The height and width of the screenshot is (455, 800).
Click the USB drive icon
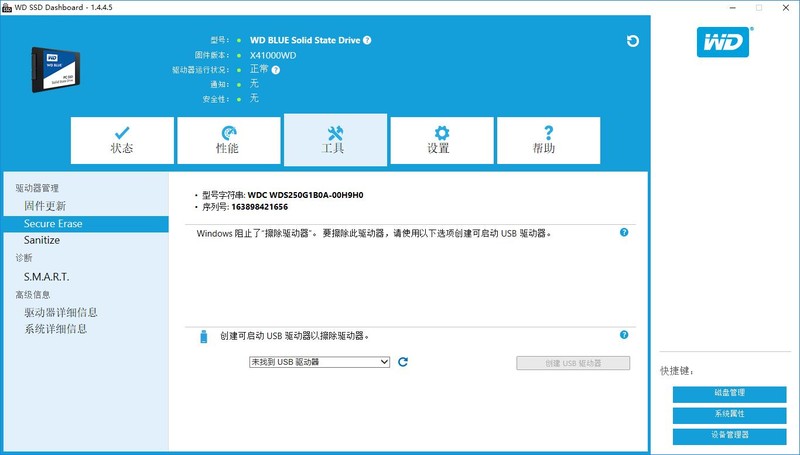[204, 336]
